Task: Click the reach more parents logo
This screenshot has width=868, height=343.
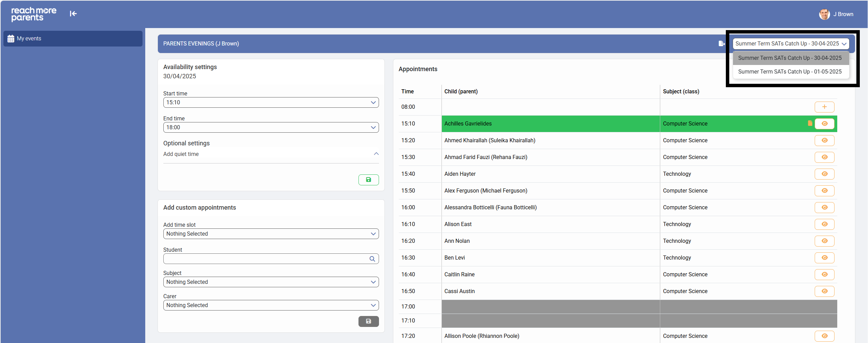Action: [x=33, y=14]
